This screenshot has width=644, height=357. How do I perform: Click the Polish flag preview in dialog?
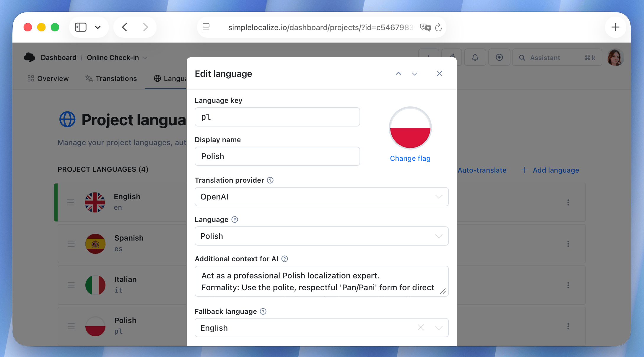pyautogui.click(x=410, y=128)
